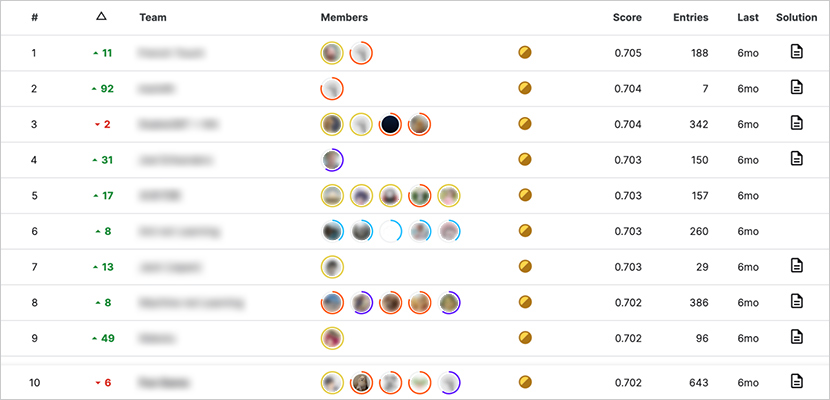Select rank 4 team's purple-ringed avatar
The height and width of the screenshot is (400, 830).
click(332, 160)
